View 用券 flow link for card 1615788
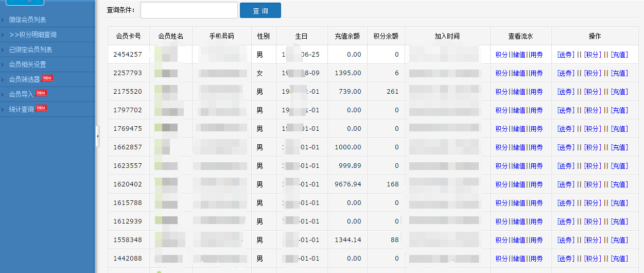 (x=536, y=203)
